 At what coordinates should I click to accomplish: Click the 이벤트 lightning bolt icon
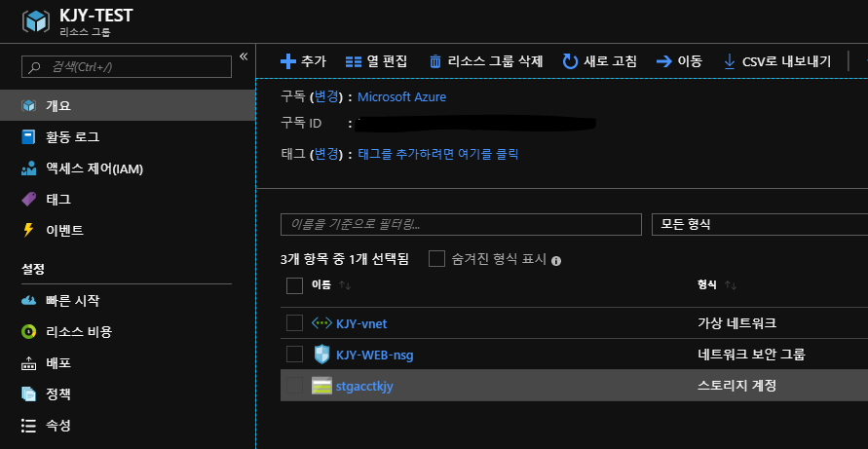(x=28, y=230)
